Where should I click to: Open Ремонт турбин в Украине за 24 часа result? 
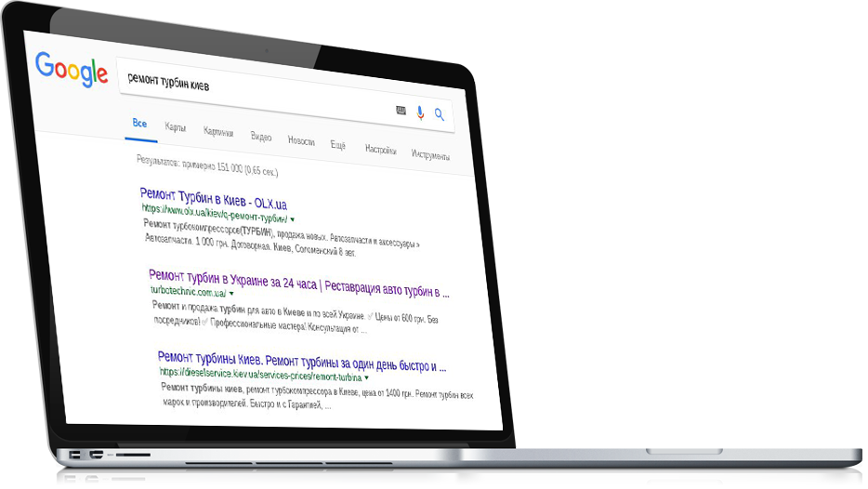click(299, 284)
